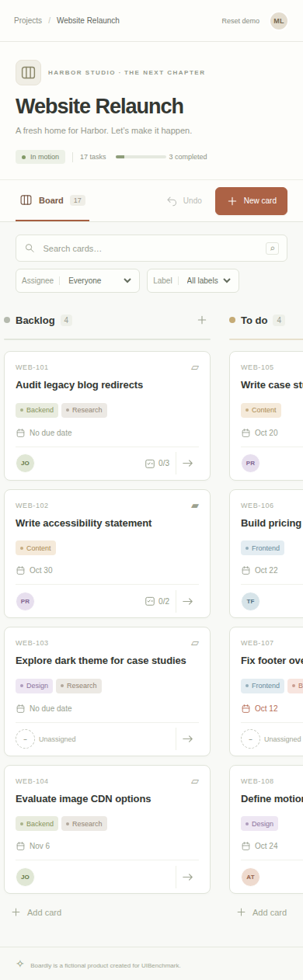Click the Reset demo button
The height and width of the screenshot is (980, 303).
tap(241, 21)
